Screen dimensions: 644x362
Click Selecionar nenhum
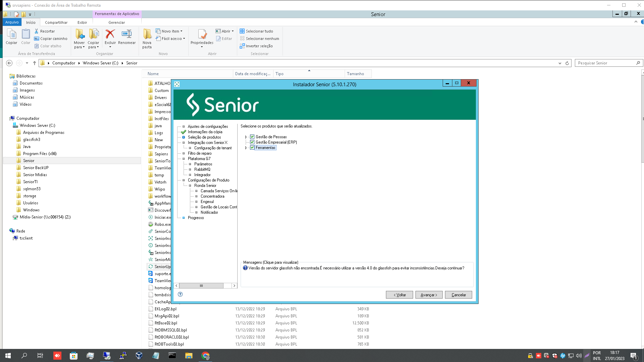(259, 39)
